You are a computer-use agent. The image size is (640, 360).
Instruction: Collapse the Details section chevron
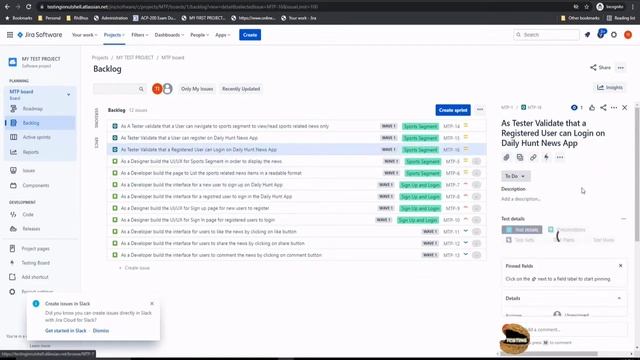click(x=619, y=298)
